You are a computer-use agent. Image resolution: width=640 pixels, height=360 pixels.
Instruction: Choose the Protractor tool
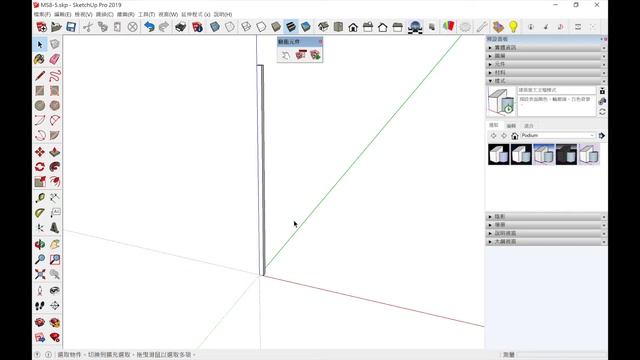[x=40, y=213]
